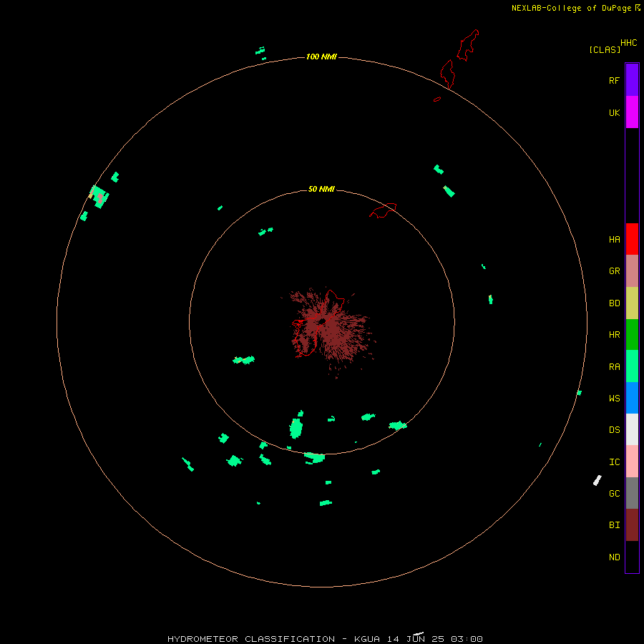Click the Hydrometeor Classification KGUA timestamp caption

point(325,639)
